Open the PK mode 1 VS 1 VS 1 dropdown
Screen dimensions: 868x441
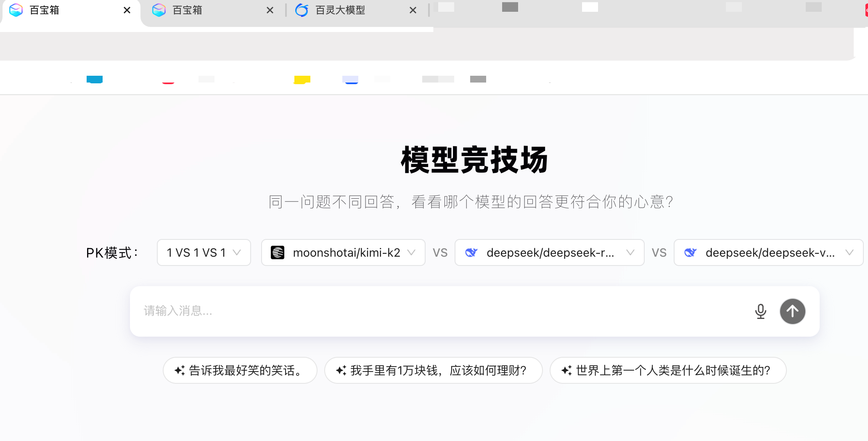204,252
